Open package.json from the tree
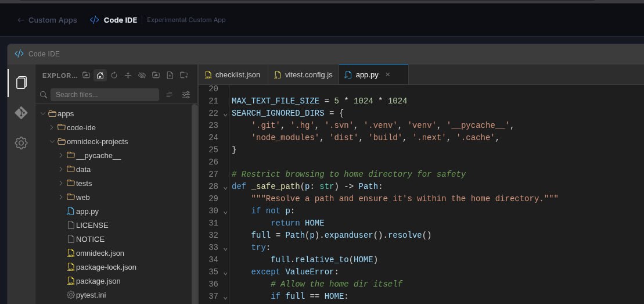This screenshot has height=304, width=644. (98, 281)
